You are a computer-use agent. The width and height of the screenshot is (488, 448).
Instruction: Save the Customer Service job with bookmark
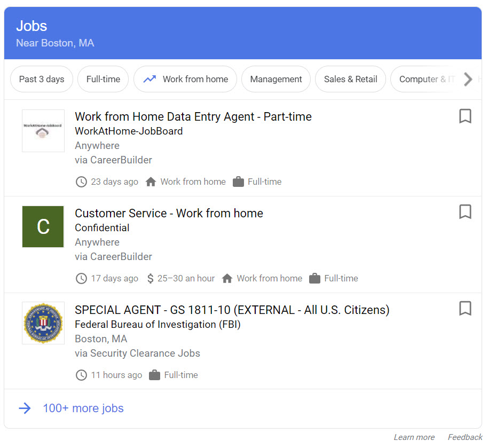point(465,212)
